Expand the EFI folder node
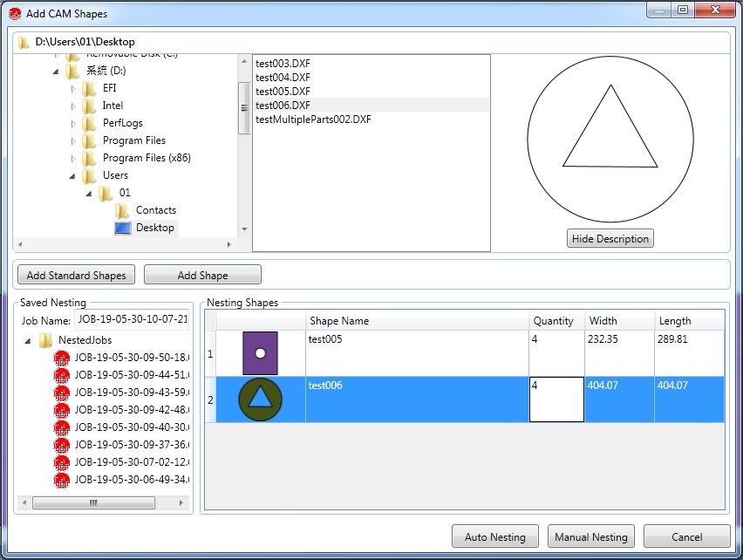 73,88
